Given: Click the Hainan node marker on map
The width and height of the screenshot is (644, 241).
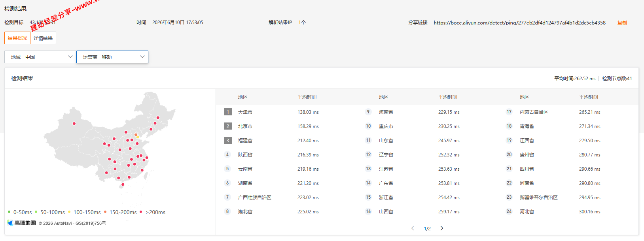Looking at the screenshot, I should 123,184.
